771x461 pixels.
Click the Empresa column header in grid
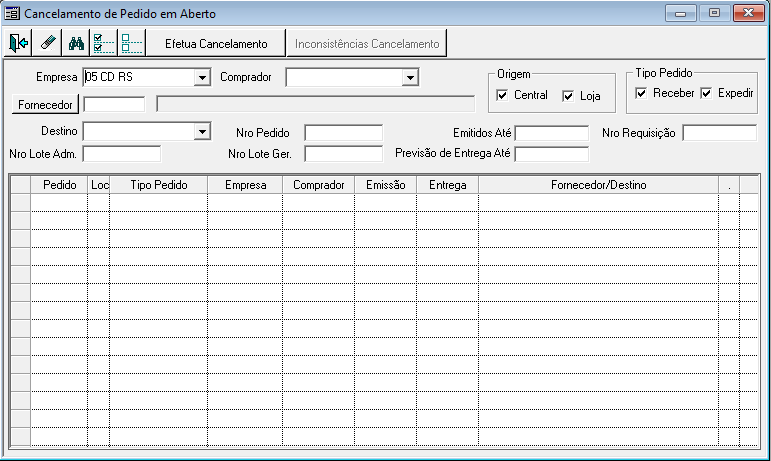coord(245,185)
